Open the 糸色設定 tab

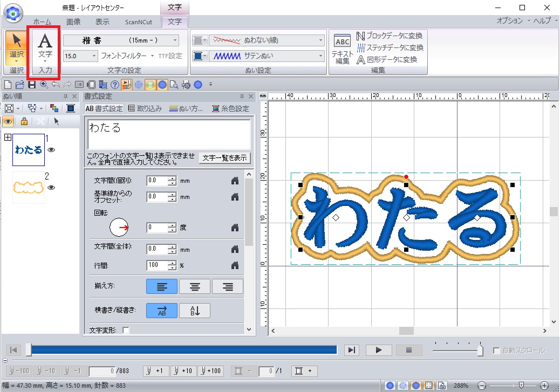[231, 108]
